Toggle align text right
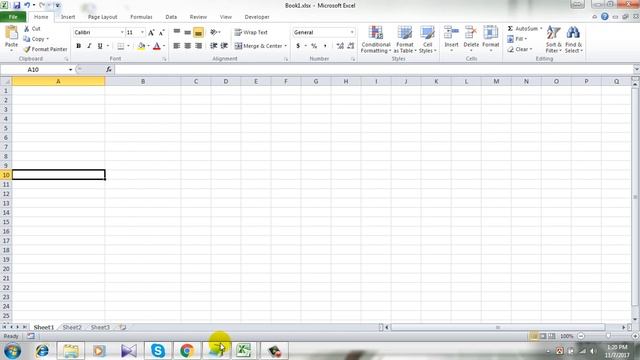Viewport: 640px width, 360px height. pyautogui.click(x=198, y=46)
